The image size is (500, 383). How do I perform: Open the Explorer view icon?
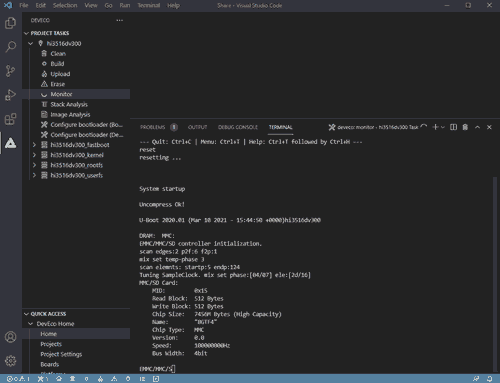pyautogui.click(x=11, y=23)
